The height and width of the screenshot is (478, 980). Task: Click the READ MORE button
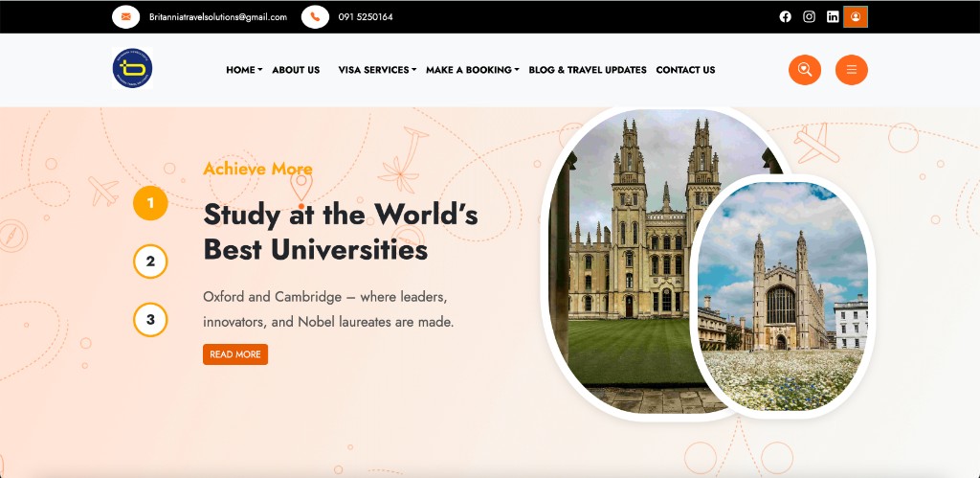(235, 354)
